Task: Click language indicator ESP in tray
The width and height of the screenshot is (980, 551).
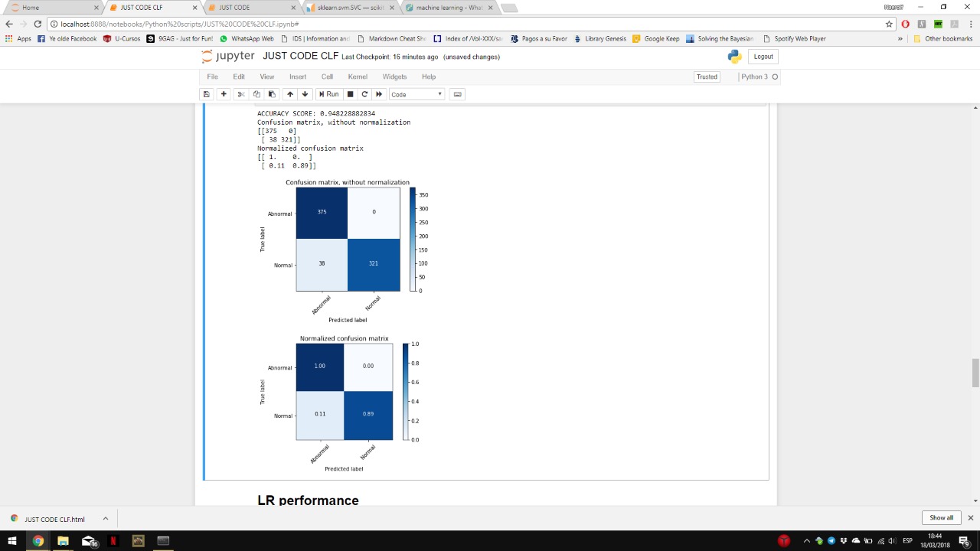Action: [907, 541]
